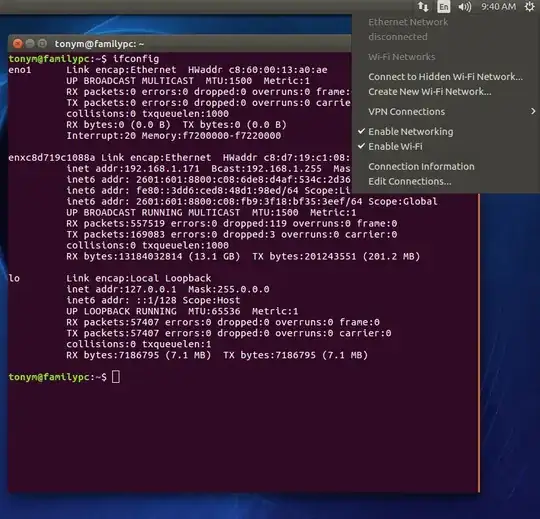
Task: Open the En keyboard layout indicator
Action: (x=444, y=7)
